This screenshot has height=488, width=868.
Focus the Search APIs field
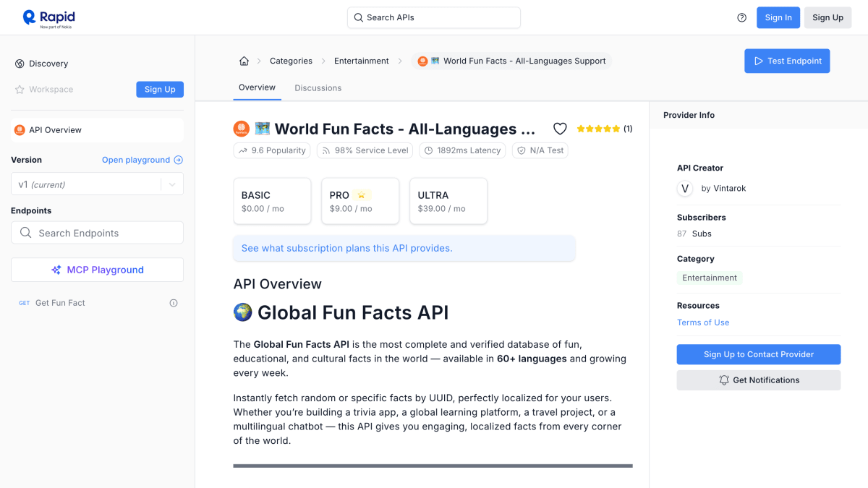[434, 17]
